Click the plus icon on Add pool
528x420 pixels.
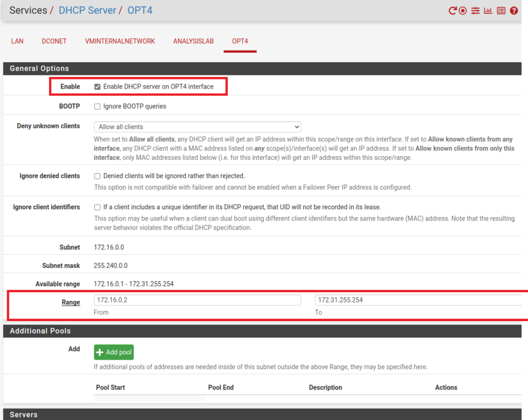tap(100, 352)
